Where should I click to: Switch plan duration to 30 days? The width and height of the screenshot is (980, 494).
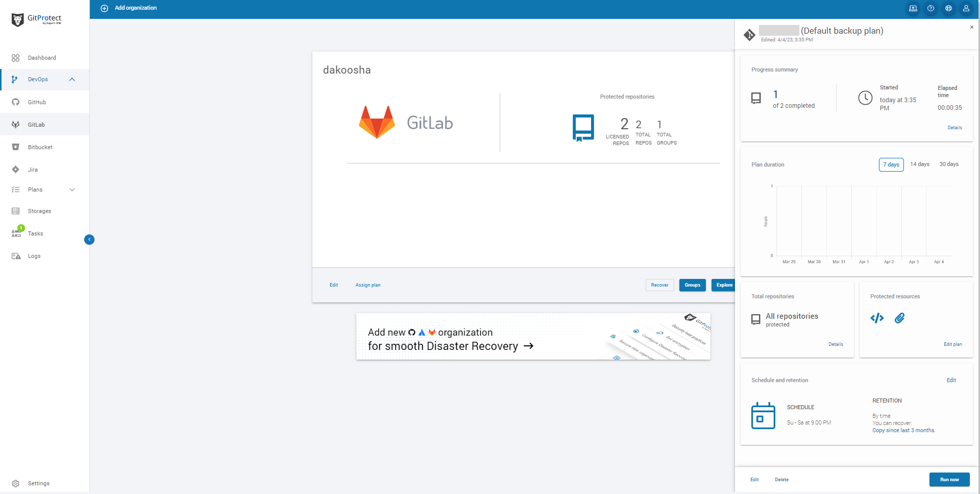click(x=949, y=164)
